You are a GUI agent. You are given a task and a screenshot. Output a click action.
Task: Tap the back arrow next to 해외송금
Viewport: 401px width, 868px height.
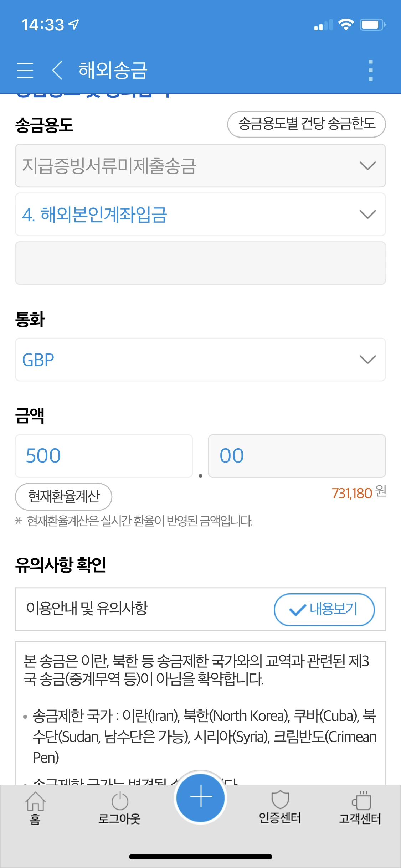tap(57, 70)
